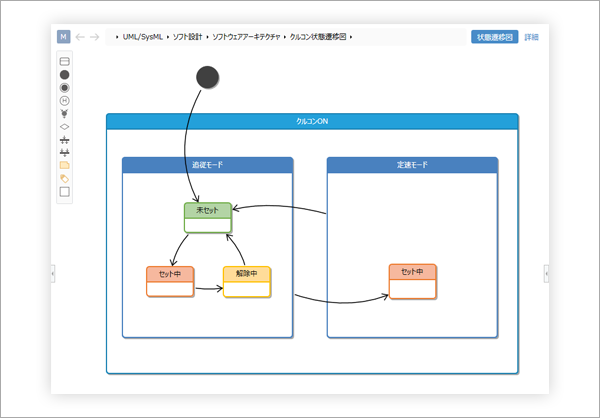Expand the left side panel handle
This screenshot has height=418, width=600.
click(x=53, y=273)
